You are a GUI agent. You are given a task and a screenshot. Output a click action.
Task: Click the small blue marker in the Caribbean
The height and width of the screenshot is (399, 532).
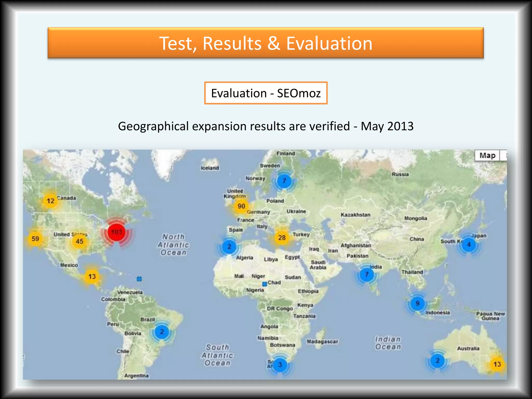coord(139,279)
